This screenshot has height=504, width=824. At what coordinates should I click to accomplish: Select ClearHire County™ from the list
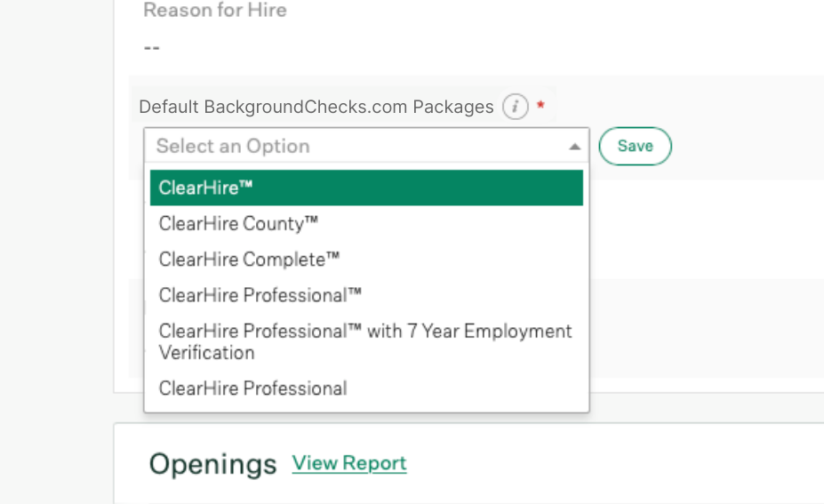tap(238, 224)
